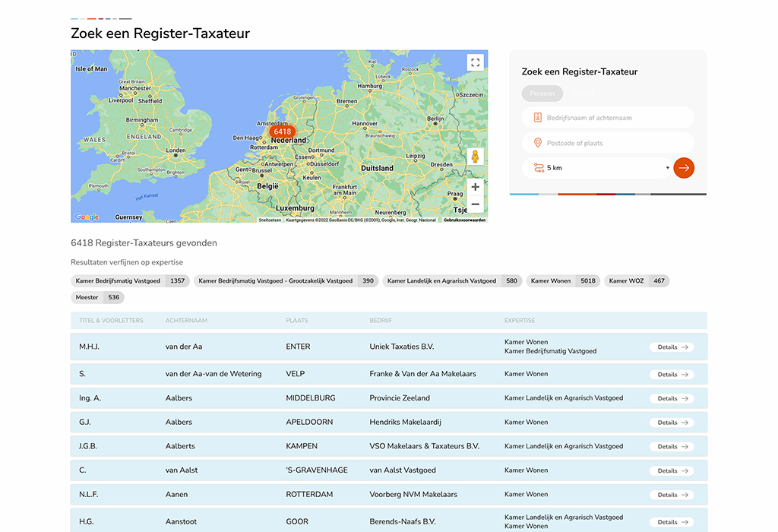Open Details for van der Aa in ENTER
Image resolution: width=778 pixels, height=532 pixels.
click(x=672, y=347)
